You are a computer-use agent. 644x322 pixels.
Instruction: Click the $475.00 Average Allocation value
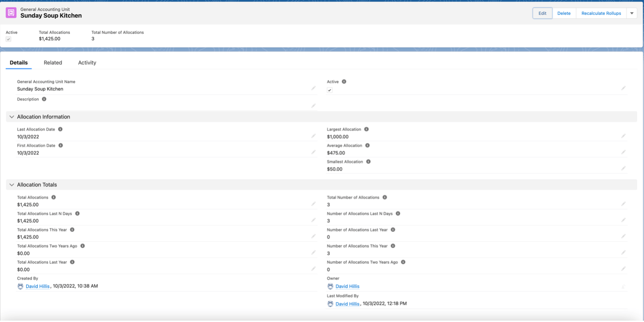click(x=336, y=153)
